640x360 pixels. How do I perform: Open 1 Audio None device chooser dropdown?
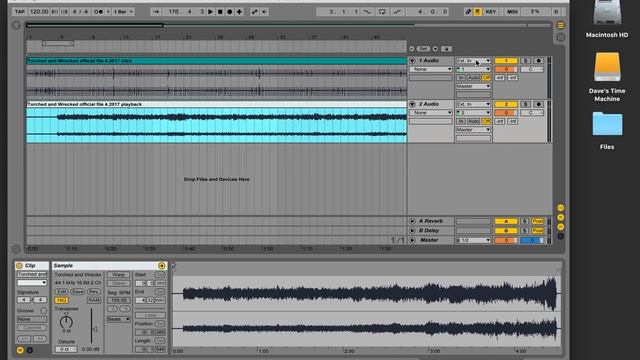click(431, 69)
